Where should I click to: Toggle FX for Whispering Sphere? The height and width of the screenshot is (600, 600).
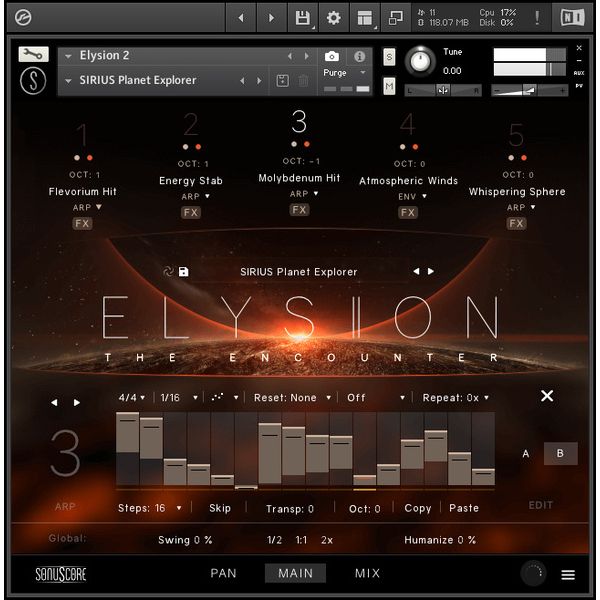pos(517,223)
